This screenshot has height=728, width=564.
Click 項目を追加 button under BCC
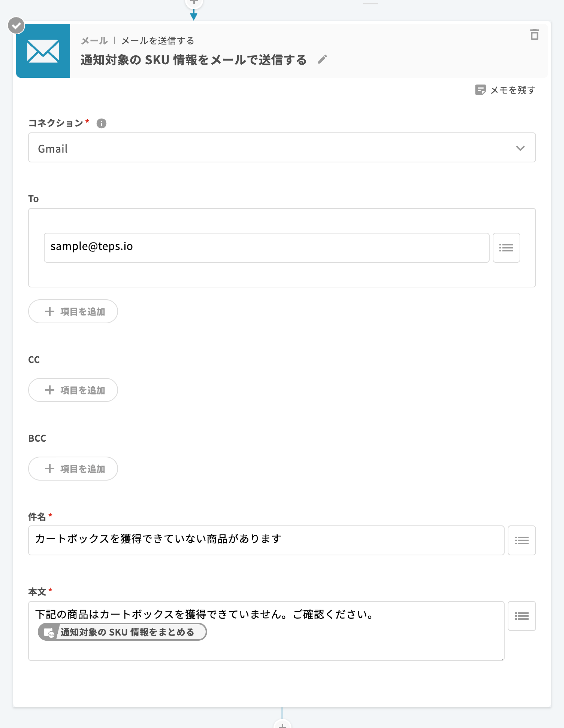(73, 469)
